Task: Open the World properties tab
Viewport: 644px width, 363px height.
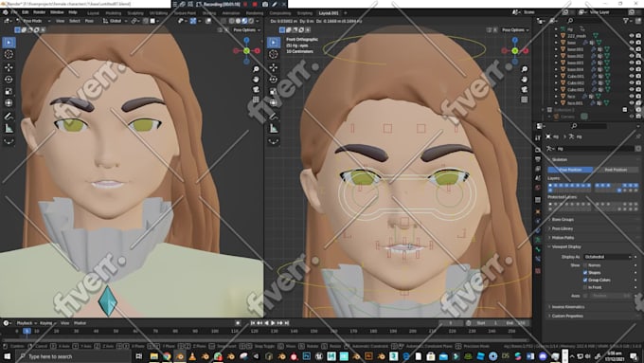Action: click(538, 188)
